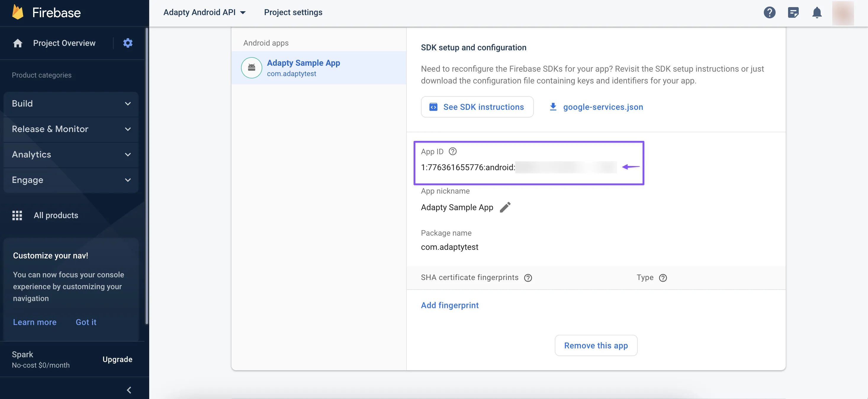
Task: Click the help question mark icon in header
Action: click(769, 12)
